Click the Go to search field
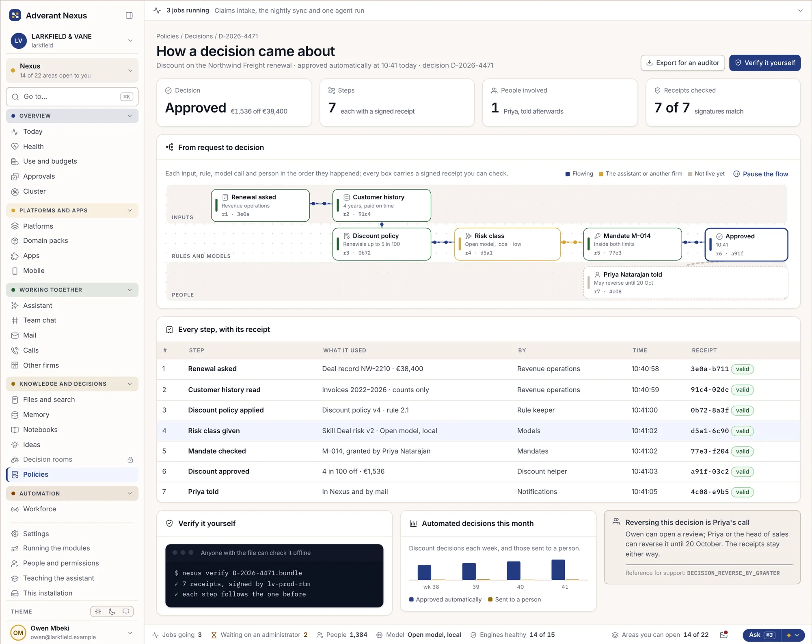Image resolution: width=812 pixels, height=644 pixels. coord(72,97)
